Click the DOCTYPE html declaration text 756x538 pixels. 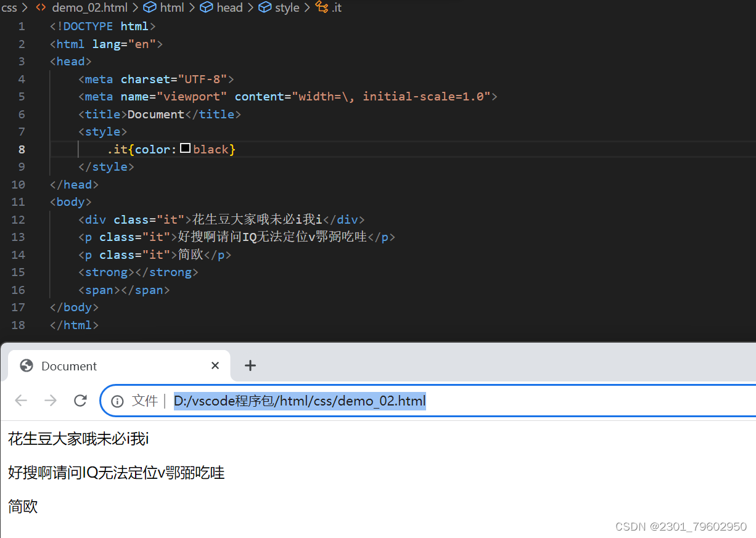102,26
